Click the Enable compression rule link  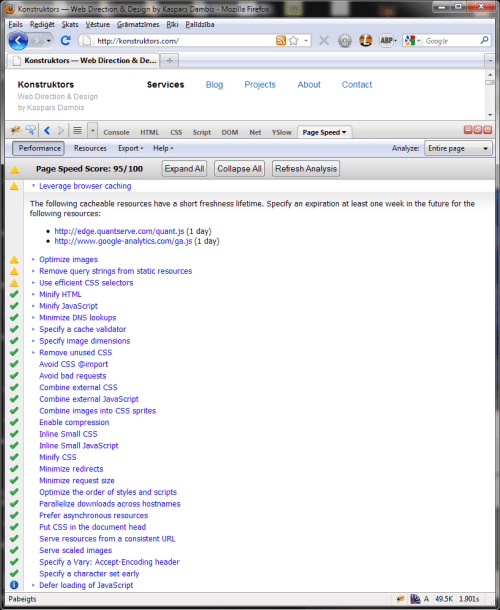point(74,422)
